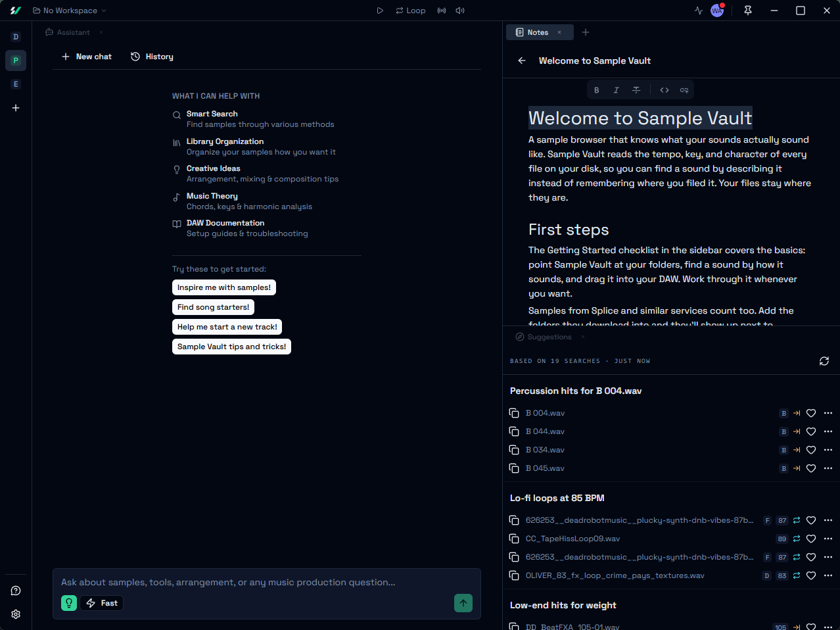Viewport: 840px width, 630px height.
Task: Open the activity pulse icon in the title bar
Action: pos(698,11)
